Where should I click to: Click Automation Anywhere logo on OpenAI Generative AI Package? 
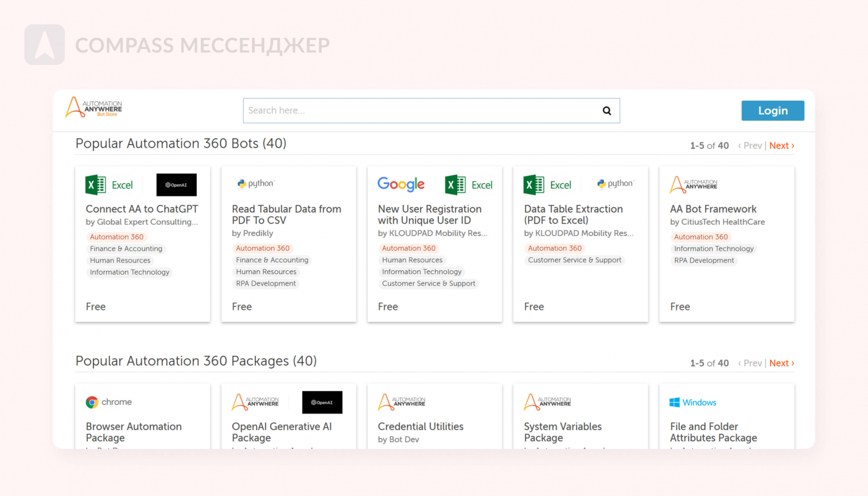tap(256, 402)
